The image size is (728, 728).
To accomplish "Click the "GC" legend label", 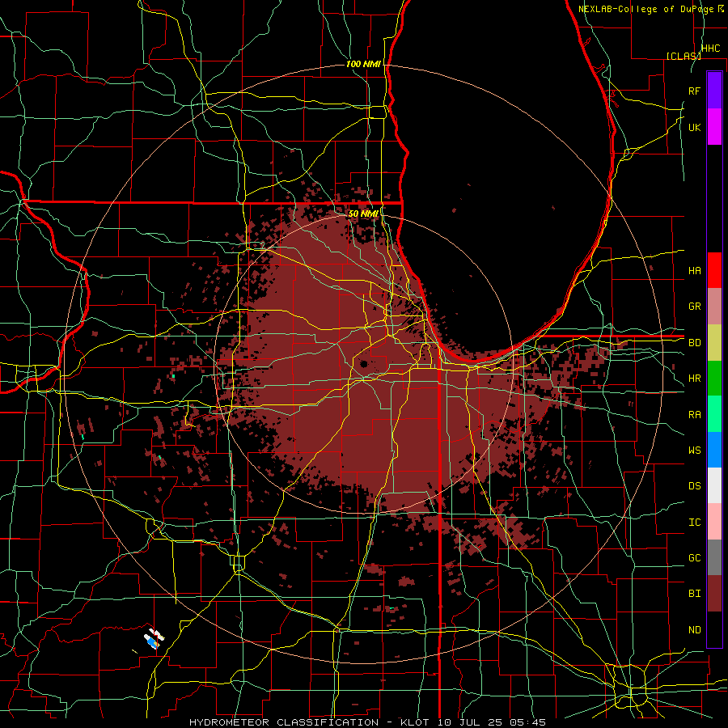I will point(694,558).
